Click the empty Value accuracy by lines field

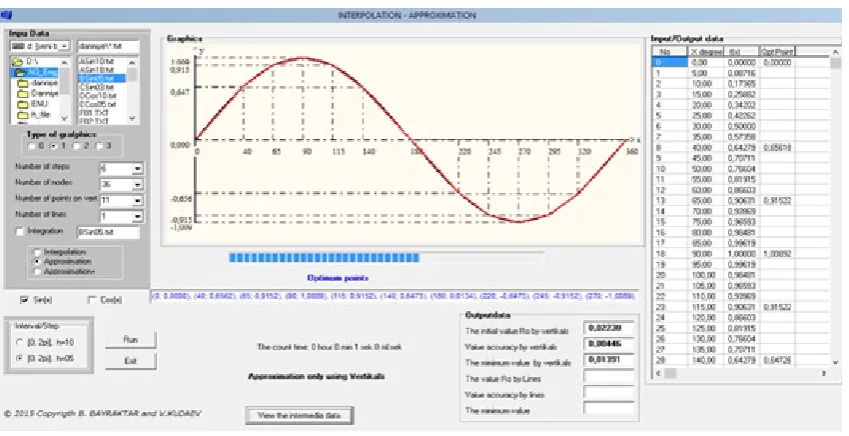(x=609, y=392)
